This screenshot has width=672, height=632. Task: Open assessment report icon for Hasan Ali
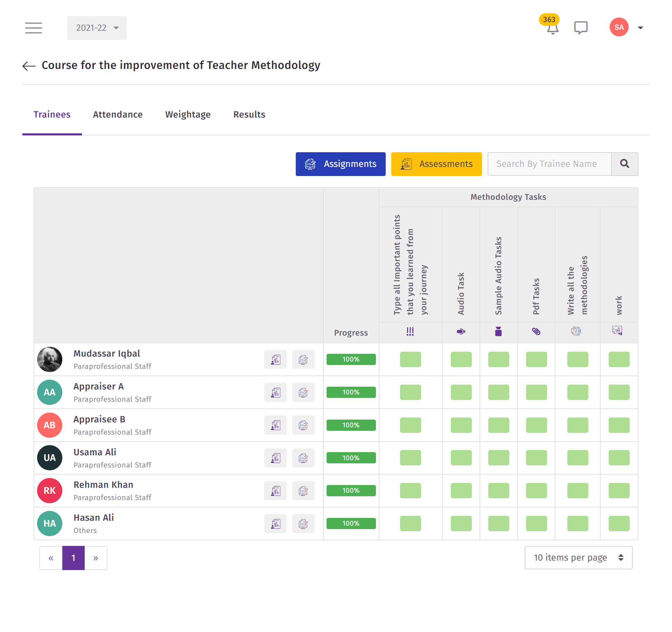(275, 524)
